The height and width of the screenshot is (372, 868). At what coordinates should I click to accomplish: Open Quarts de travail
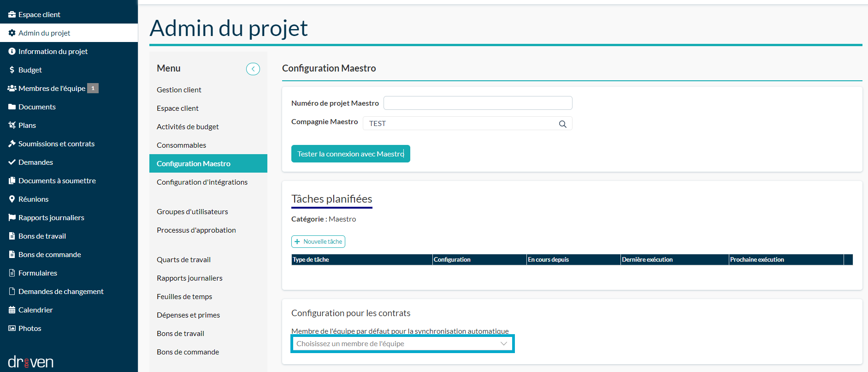pyautogui.click(x=208, y=259)
